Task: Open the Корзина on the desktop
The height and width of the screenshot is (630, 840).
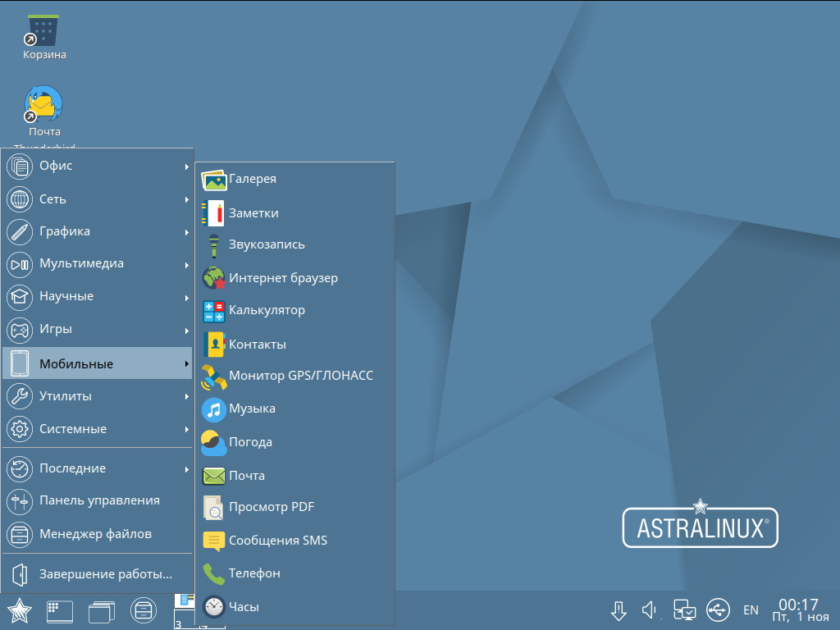Action: 43,33
